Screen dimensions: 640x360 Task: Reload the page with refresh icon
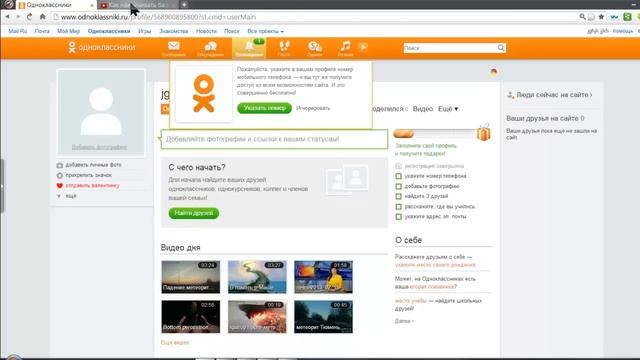click(x=29, y=17)
